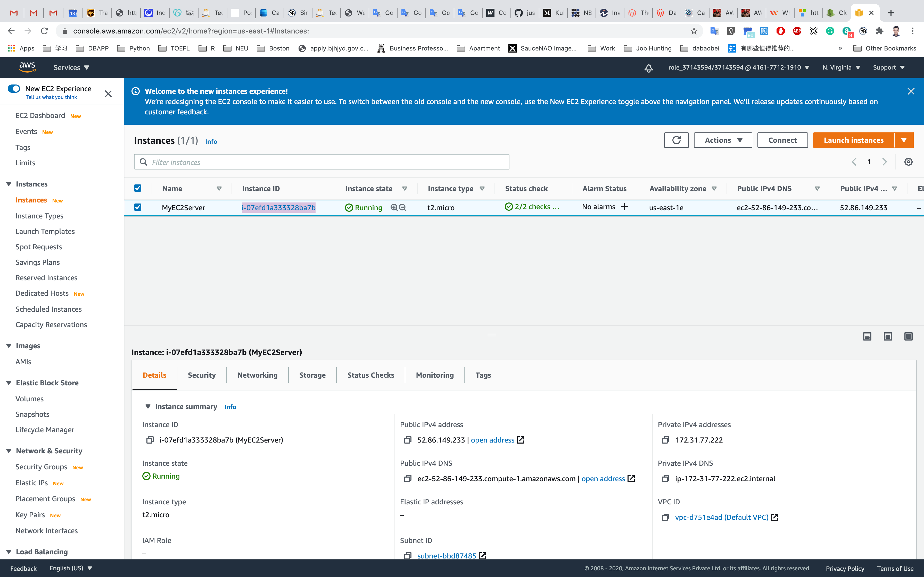
Task: Click the refresh instances icon button
Action: click(x=676, y=140)
